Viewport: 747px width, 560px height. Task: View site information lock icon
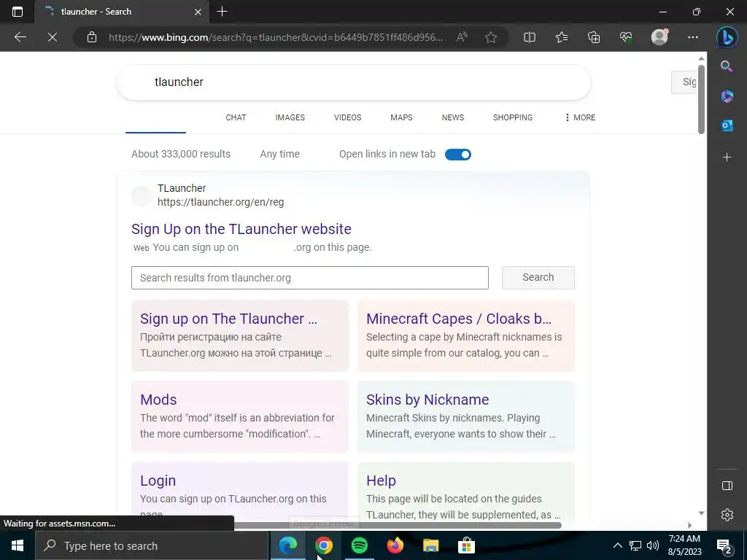[x=92, y=37]
